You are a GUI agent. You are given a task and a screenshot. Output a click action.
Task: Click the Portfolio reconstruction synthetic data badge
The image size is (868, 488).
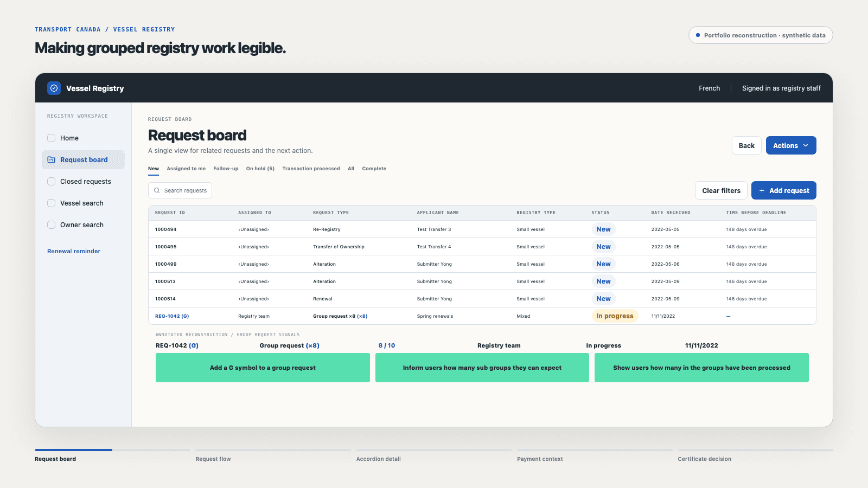click(x=761, y=35)
